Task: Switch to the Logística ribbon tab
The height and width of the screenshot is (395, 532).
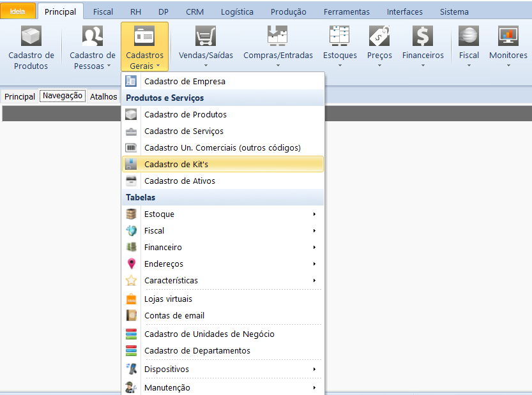Action: [x=237, y=11]
